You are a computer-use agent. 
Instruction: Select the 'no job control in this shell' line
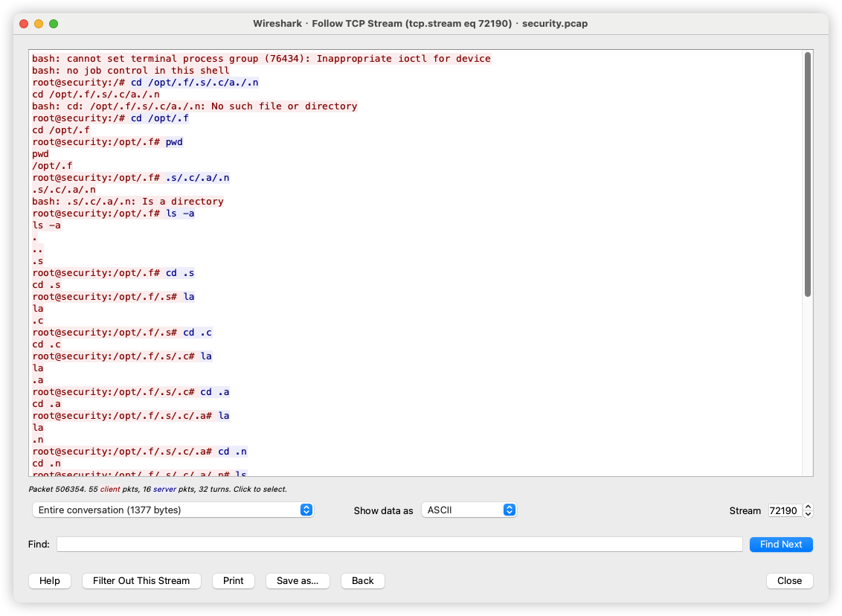[131, 71]
